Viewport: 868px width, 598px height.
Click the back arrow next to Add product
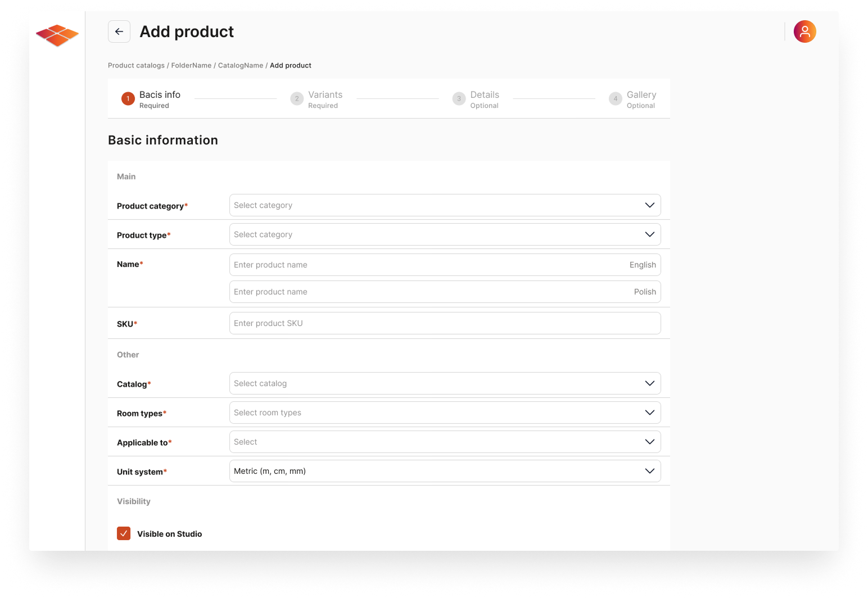(119, 31)
